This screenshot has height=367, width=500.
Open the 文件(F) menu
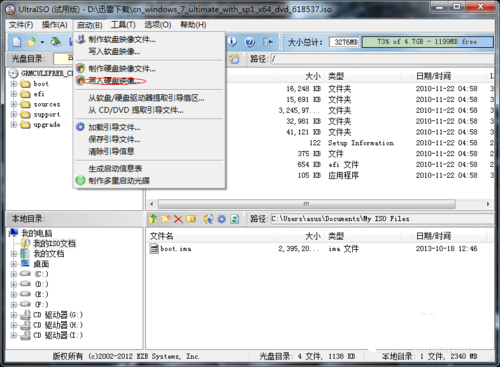point(21,25)
